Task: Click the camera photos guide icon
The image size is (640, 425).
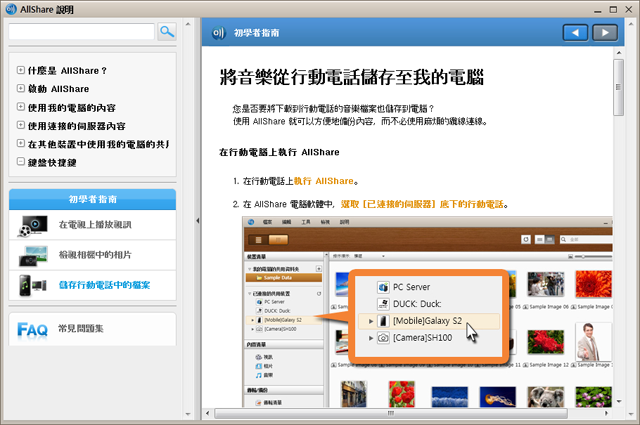Action: (33, 256)
